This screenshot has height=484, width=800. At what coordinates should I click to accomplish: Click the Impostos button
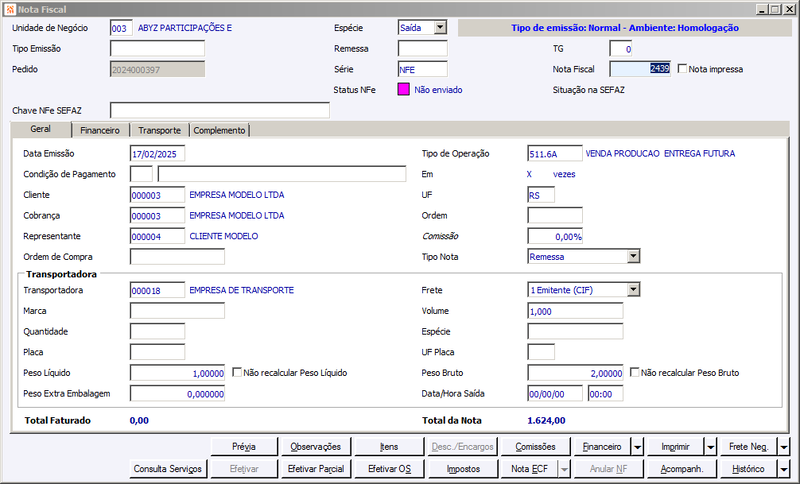463,469
